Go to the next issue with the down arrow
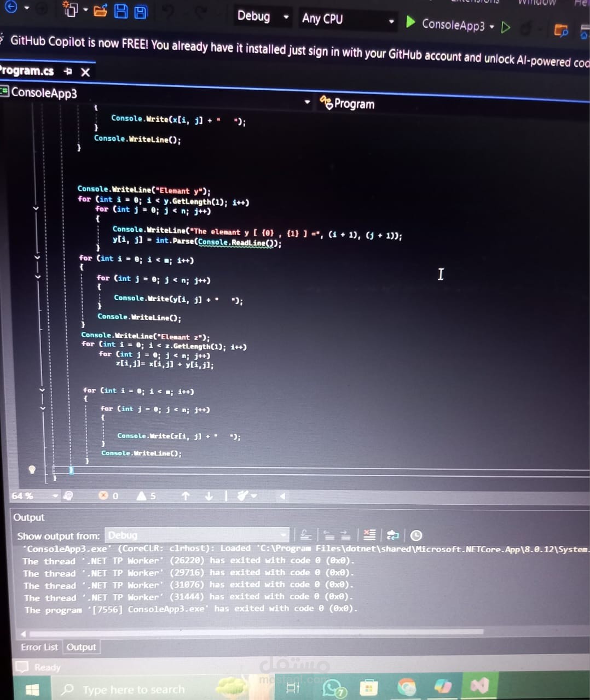The width and height of the screenshot is (590, 700). point(209,496)
